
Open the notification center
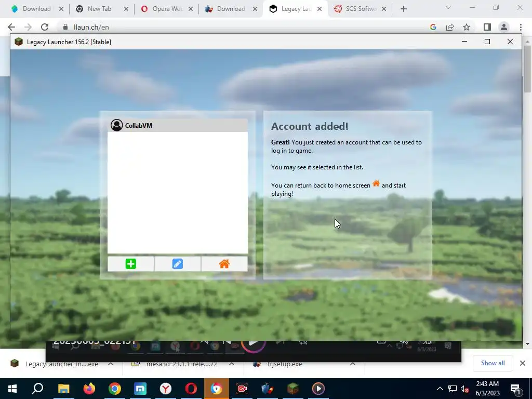click(516, 389)
